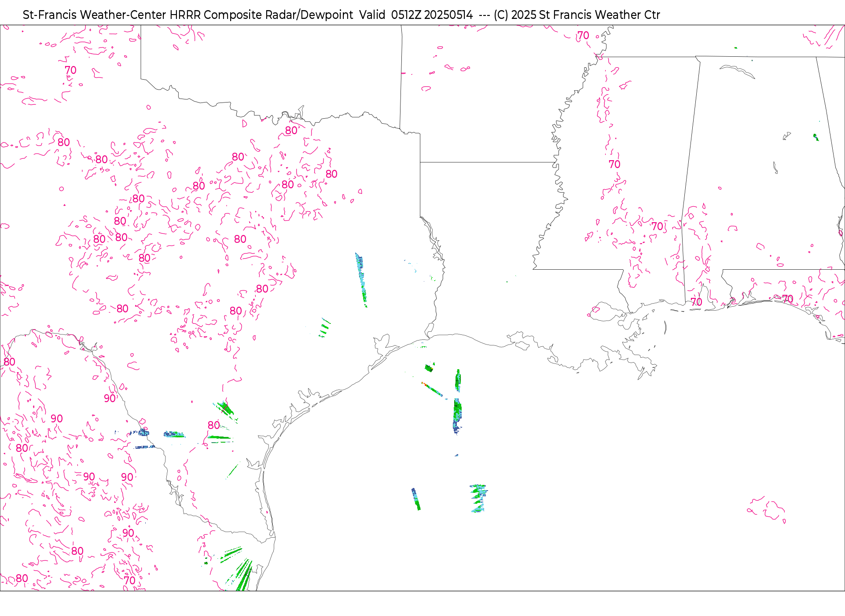Select the "Valid 0512Z 20250514" timestamp text
Image resolution: width=845 pixels, height=616 pixels.
point(416,15)
